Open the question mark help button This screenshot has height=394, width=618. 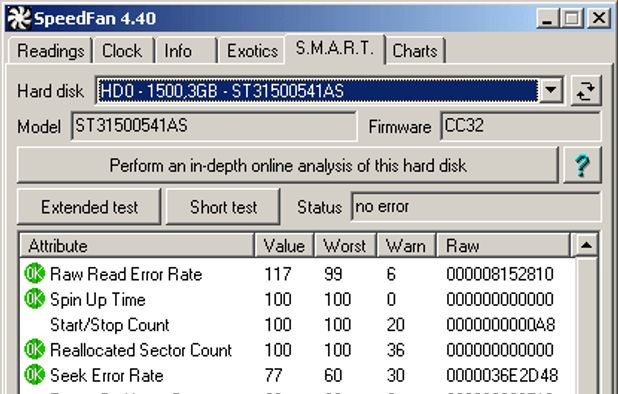pos(582,165)
